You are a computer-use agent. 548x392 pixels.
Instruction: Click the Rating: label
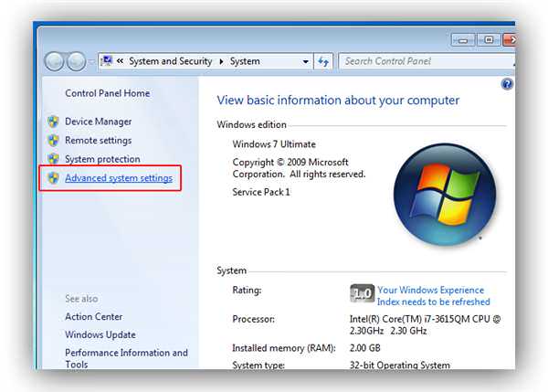pos(247,291)
